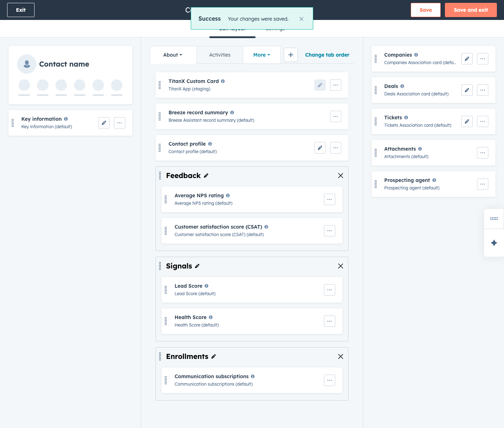Click Change tab order link
The height and width of the screenshot is (428, 504).
[x=327, y=55]
